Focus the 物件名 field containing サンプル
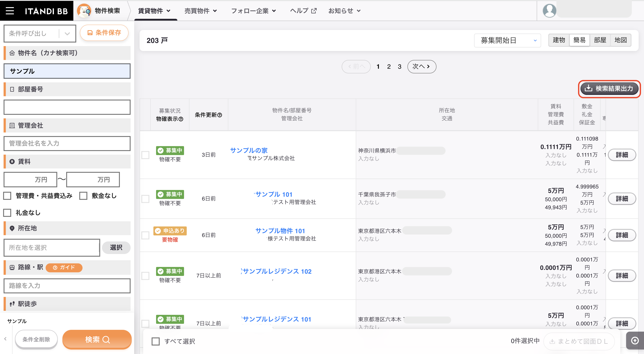Screen dimensions: 644x354 pos(67,71)
